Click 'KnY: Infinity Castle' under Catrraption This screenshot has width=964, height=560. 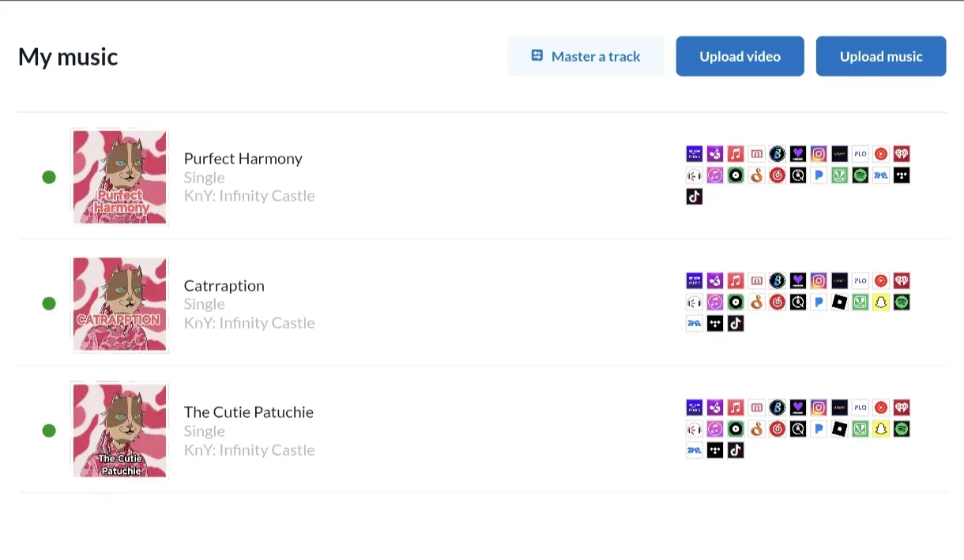point(250,322)
